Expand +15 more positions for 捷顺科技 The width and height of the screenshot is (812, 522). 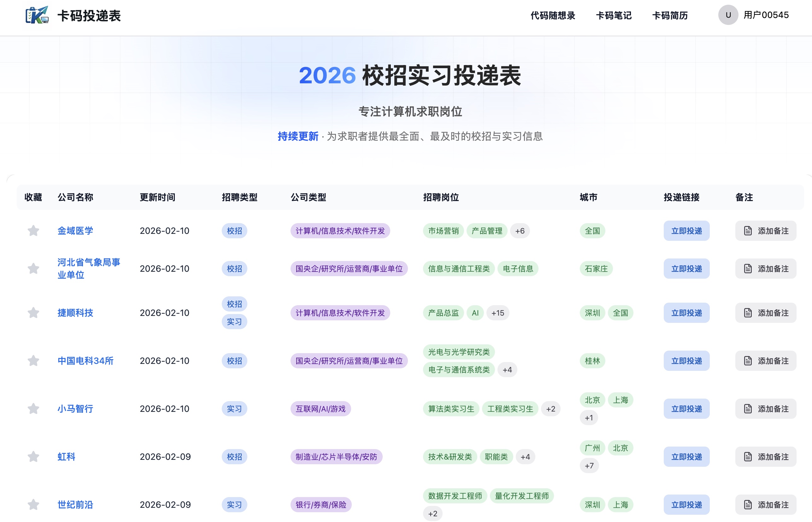click(x=497, y=313)
